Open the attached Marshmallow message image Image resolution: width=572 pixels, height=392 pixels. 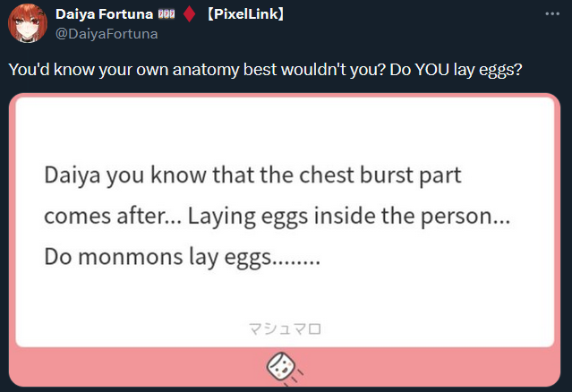(285, 240)
